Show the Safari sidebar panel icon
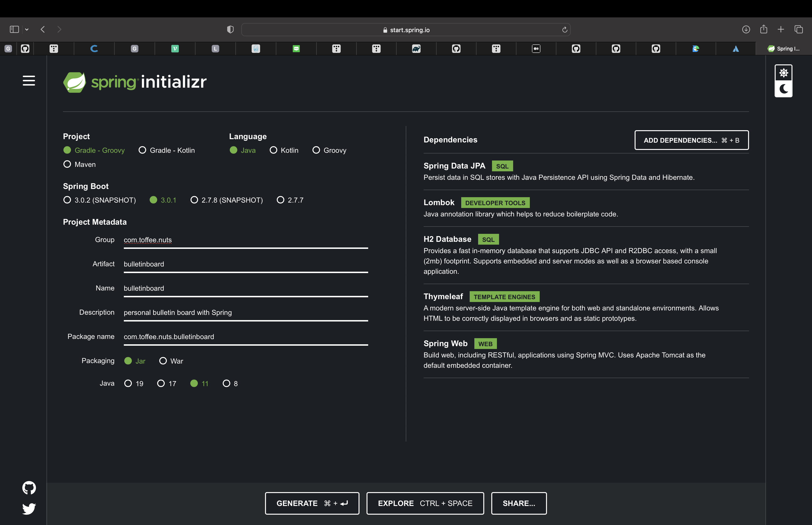This screenshot has height=525, width=812. coord(14,29)
